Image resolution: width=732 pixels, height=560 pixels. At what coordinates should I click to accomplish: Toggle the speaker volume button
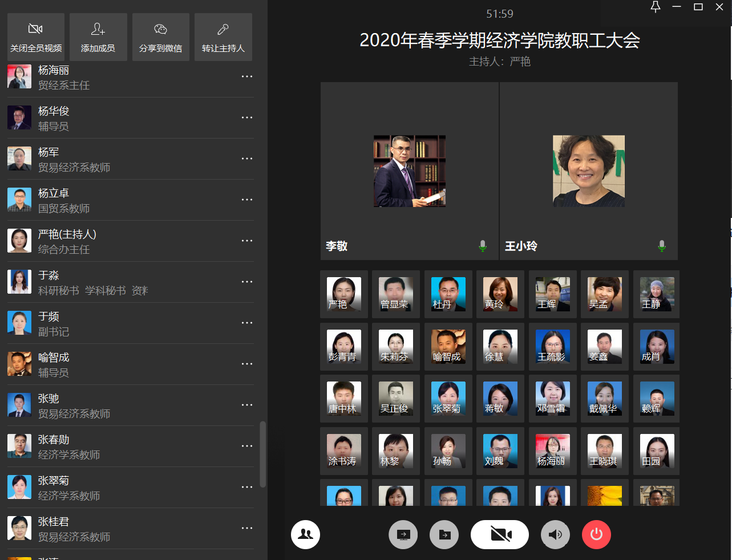[555, 534]
